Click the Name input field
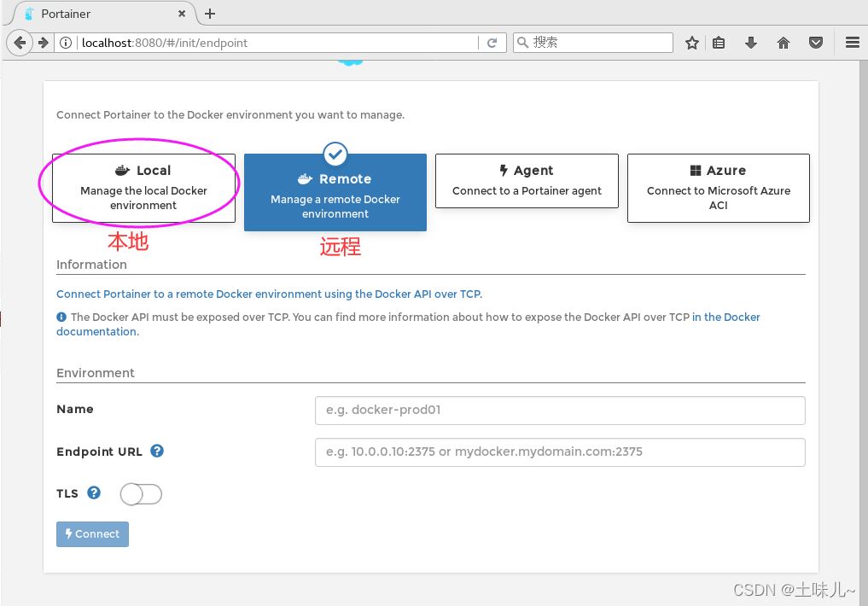Viewport: 868px width, 606px height. click(x=560, y=410)
